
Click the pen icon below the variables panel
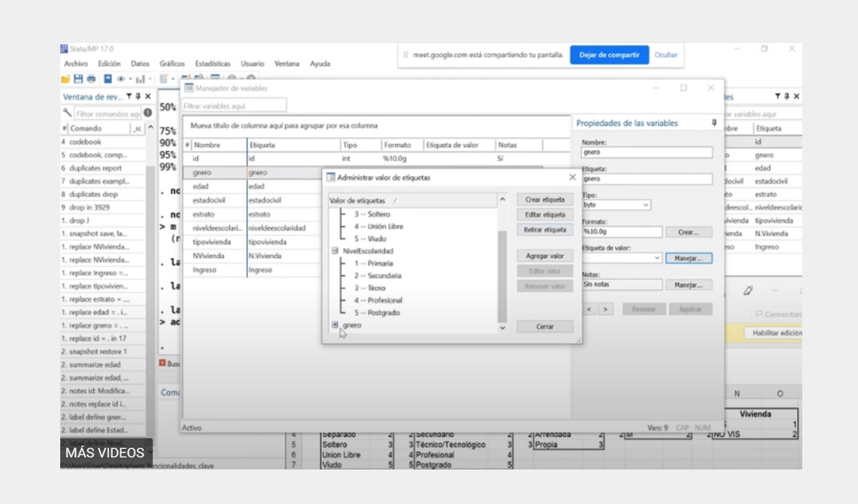point(748,291)
